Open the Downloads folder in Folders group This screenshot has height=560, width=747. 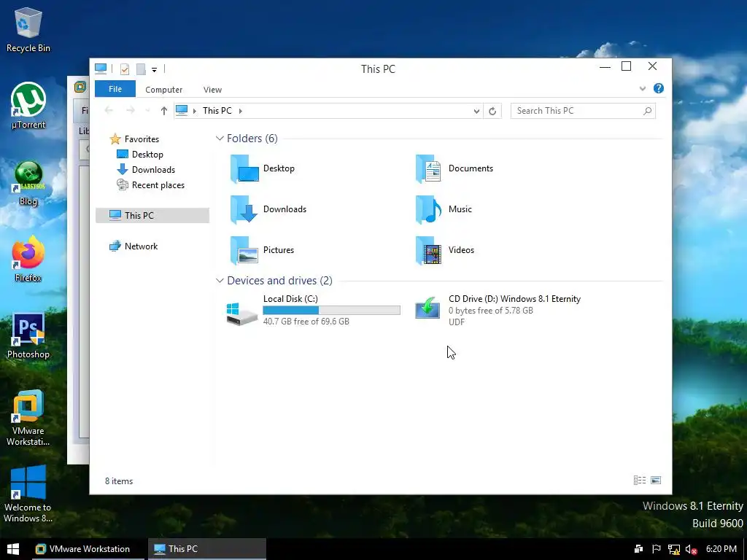pos(245,209)
